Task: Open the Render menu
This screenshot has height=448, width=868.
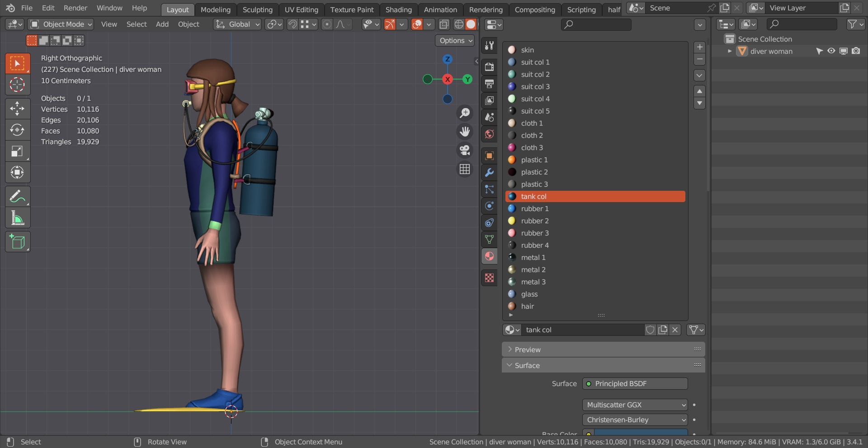Action: pyautogui.click(x=75, y=8)
